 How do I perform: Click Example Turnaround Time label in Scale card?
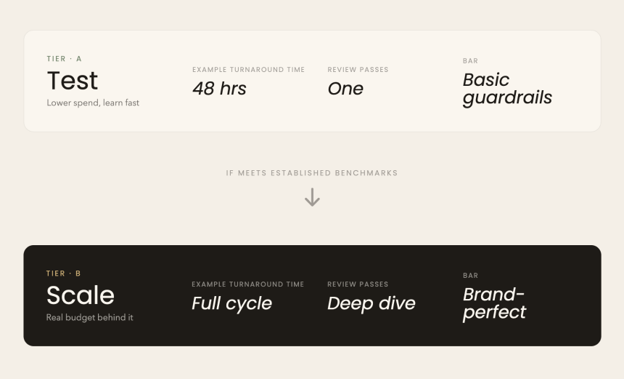248,284
